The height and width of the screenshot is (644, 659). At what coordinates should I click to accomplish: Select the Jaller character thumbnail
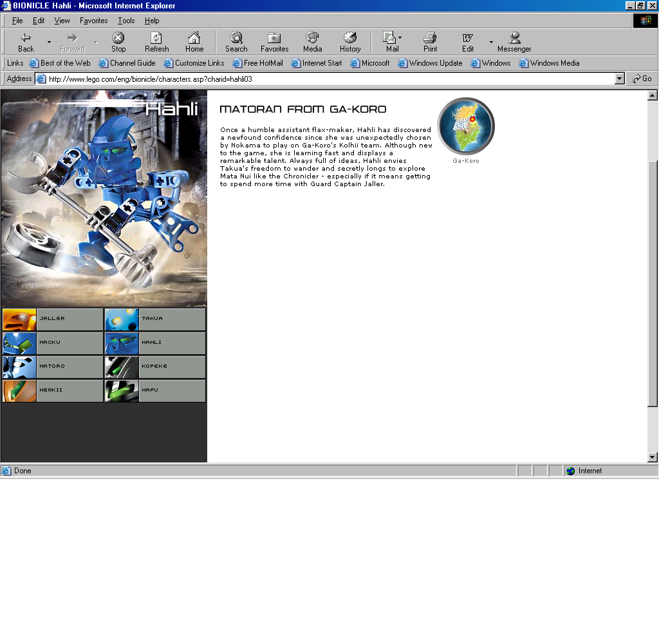19,319
